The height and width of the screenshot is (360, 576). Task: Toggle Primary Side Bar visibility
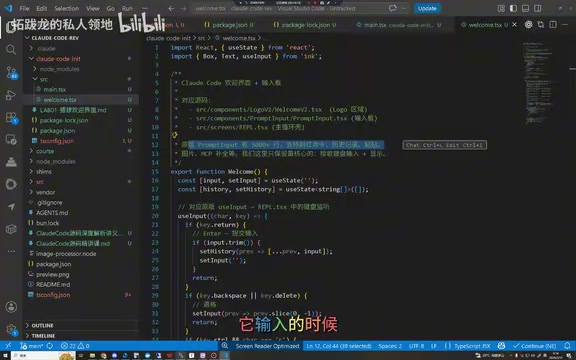pos(513,8)
